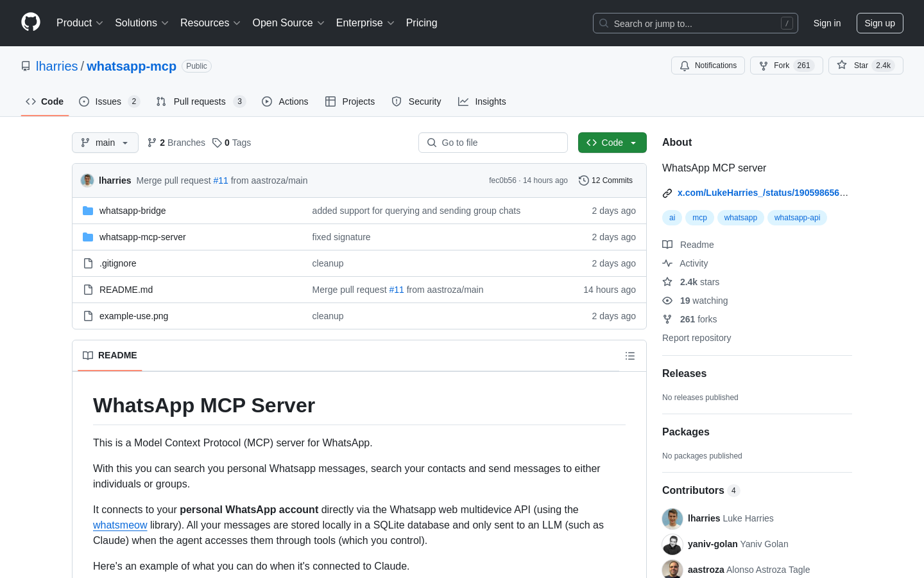Click the Search or jump to field
This screenshot has width=924, height=578.
696,23
